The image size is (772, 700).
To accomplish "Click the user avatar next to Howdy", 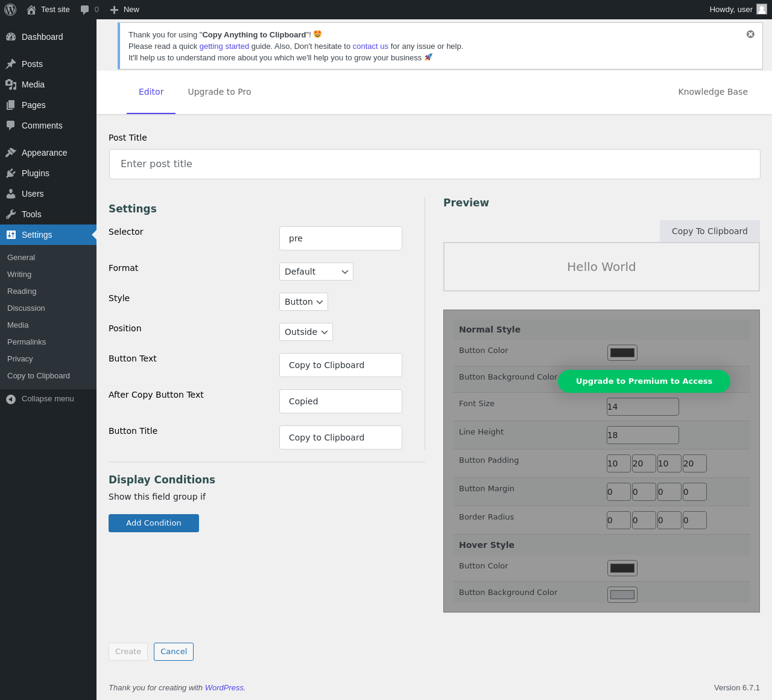I will (762, 9).
